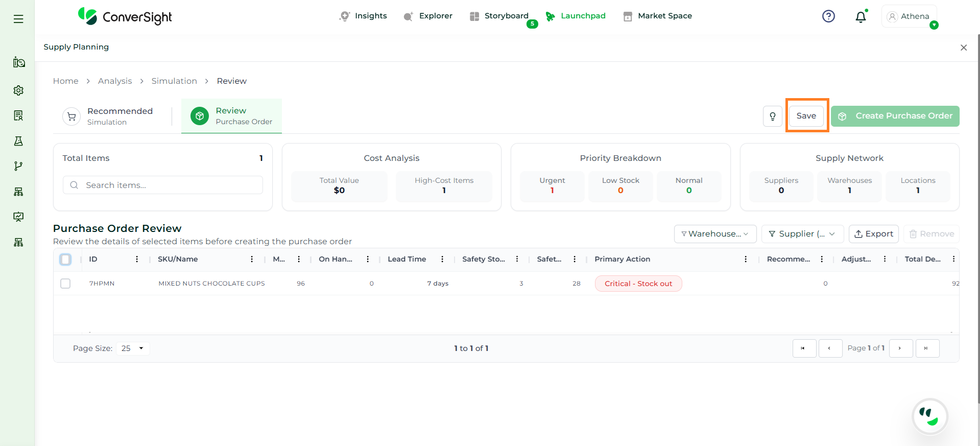Click the branch icon in sidebar
Image resolution: width=980 pixels, height=446 pixels.
[x=18, y=166]
